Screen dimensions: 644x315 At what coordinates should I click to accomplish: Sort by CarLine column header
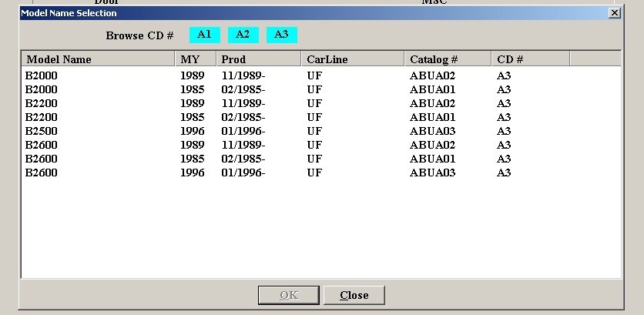point(353,59)
